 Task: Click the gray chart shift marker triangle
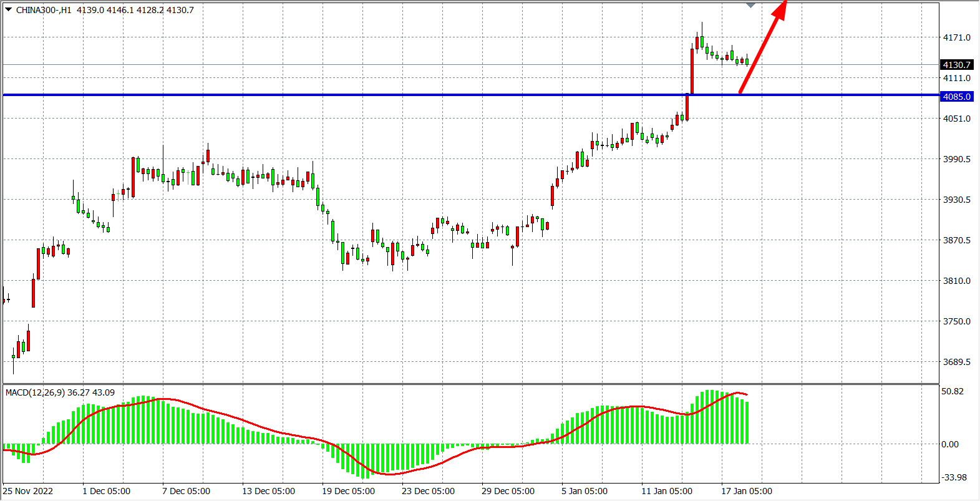[x=750, y=5]
